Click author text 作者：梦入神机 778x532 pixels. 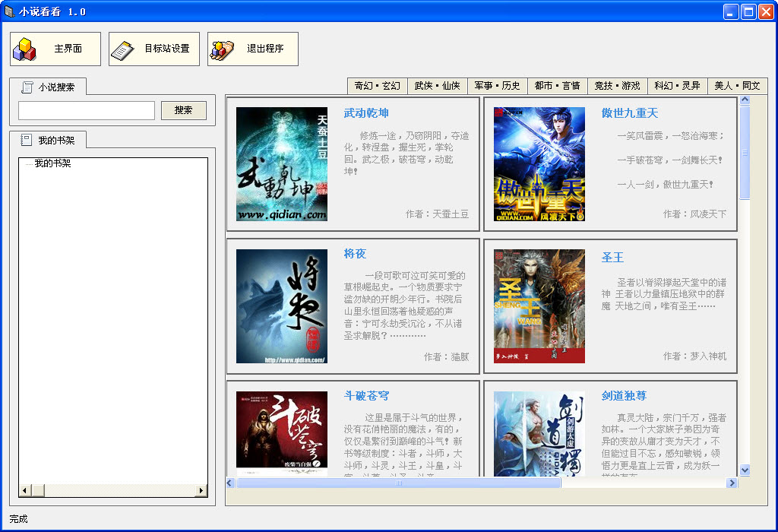coord(694,356)
